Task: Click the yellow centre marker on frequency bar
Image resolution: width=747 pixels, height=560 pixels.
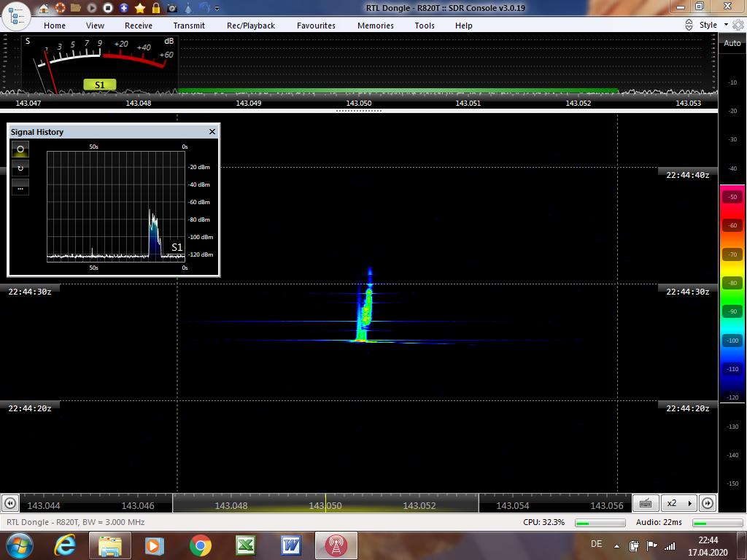Action: (326, 503)
